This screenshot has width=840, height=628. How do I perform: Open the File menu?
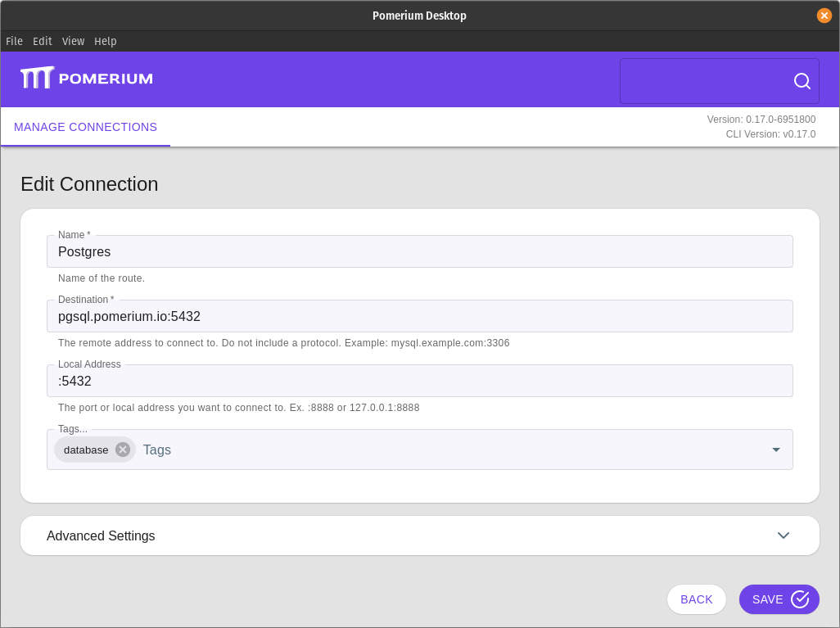(x=13, y=41)
